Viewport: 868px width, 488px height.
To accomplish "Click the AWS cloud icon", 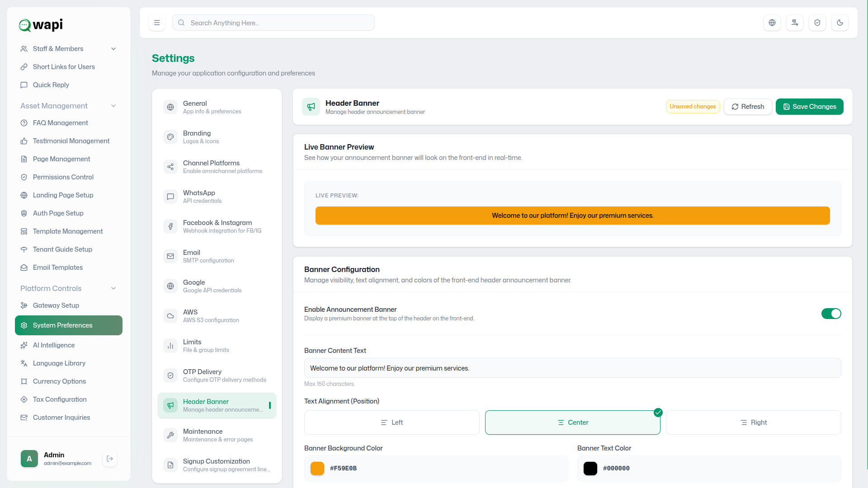I will [170, 316].
